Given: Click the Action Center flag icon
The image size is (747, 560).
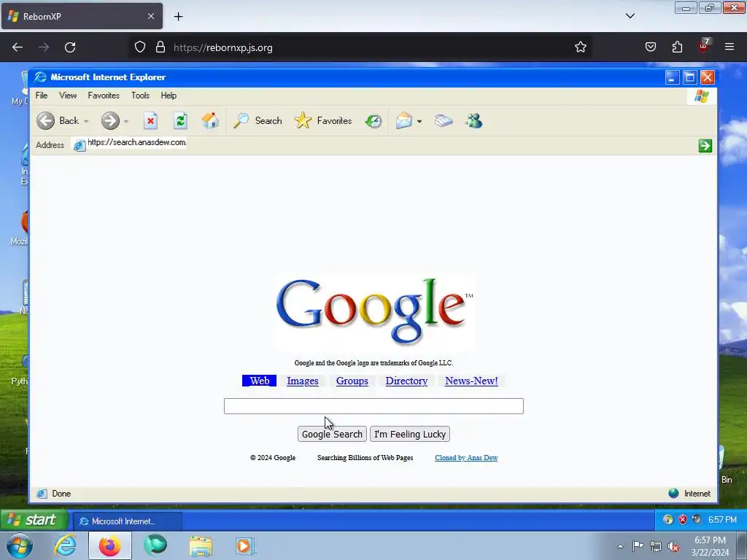Looking at the screenshot, I should (638, 546).
